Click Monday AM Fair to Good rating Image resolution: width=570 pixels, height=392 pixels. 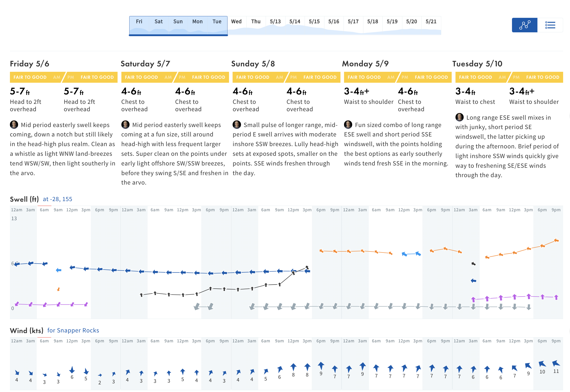tap(371, 77)
